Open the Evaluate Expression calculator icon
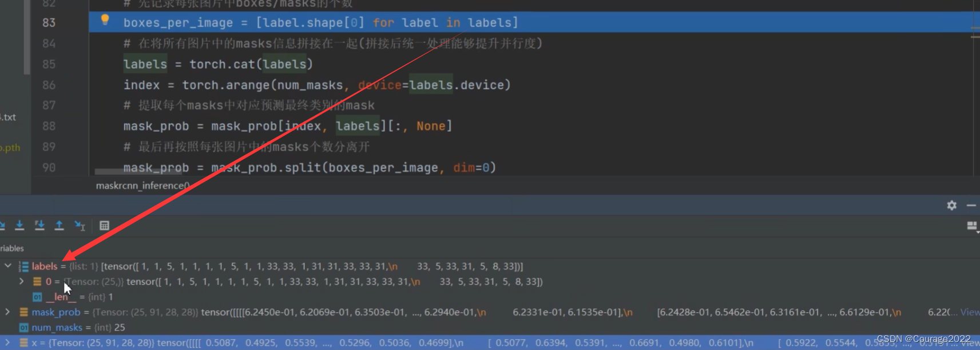The height and width of the screenshot is (350, 980). [x=104, y=226]
